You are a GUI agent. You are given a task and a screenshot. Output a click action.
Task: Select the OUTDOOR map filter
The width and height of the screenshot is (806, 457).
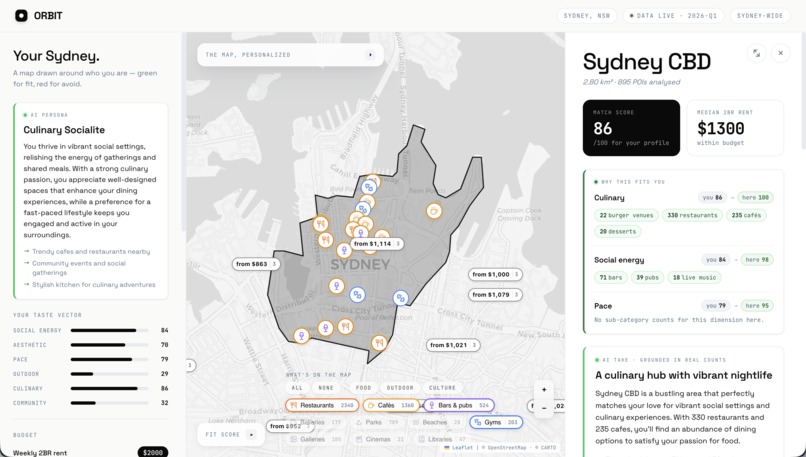400,388
